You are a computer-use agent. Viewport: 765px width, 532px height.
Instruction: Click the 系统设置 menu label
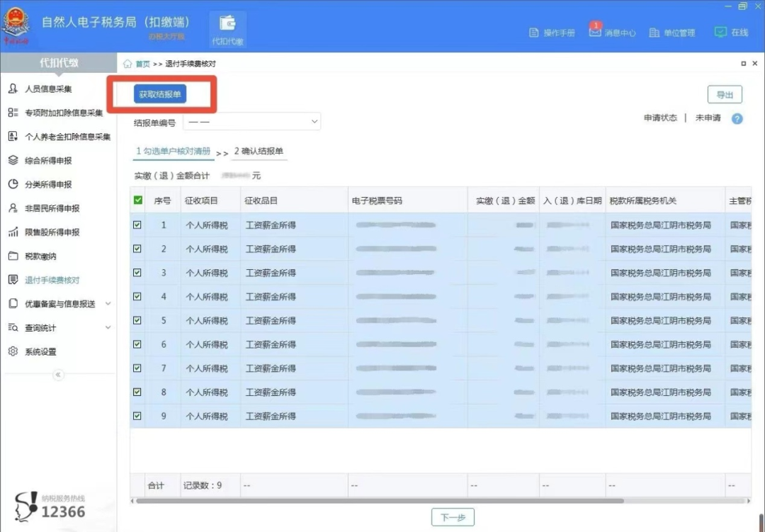[x=40, y=351]
